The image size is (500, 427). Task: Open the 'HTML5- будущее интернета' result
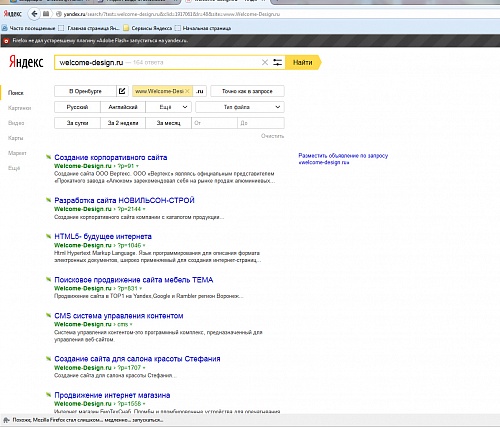[x=103, y=236]
